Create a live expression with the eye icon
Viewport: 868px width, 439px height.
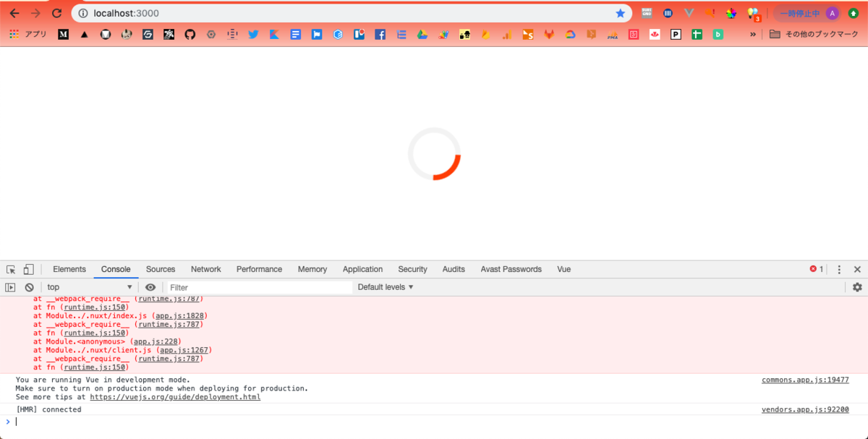click(150, 287)
